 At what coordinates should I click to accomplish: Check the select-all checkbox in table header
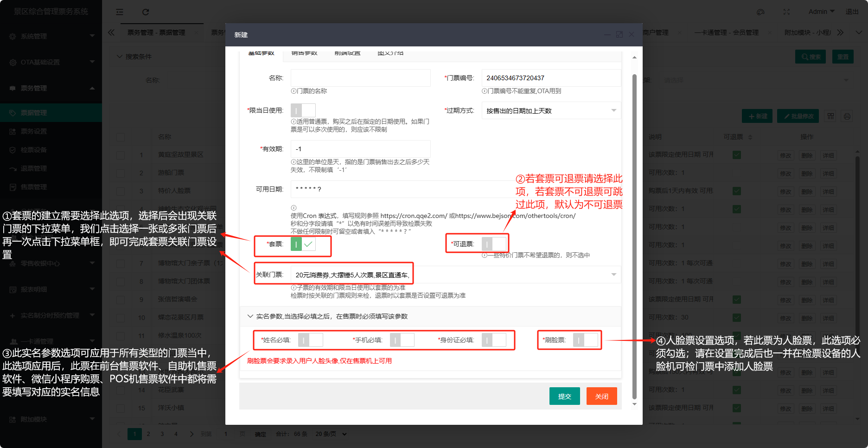pyautogui.click(x=121, y=137)
